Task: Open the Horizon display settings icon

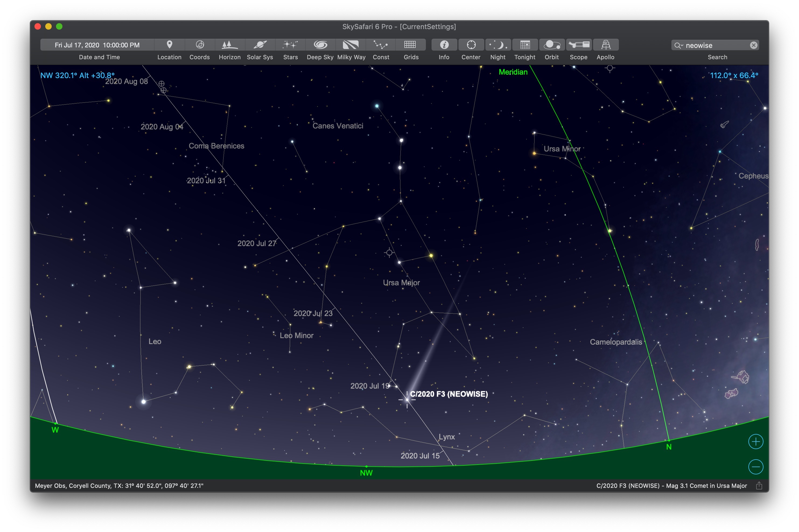Action: coord(229,45)
